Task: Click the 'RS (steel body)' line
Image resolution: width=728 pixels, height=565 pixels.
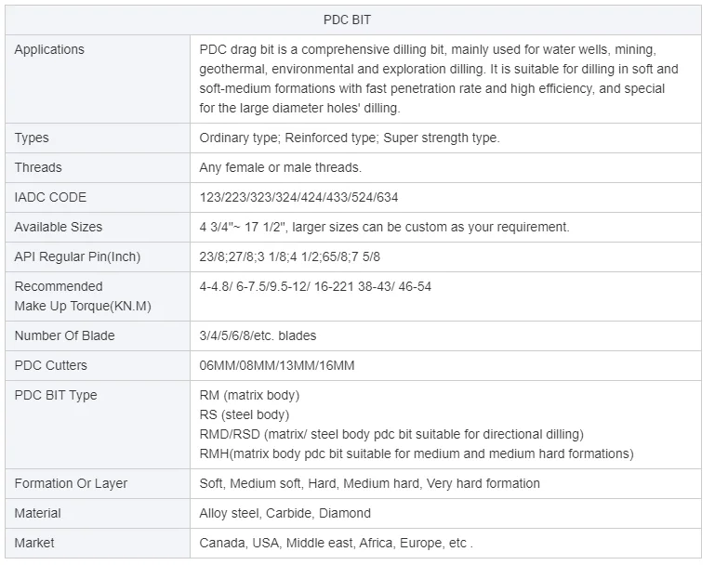Action: click(x=244, y=415)
